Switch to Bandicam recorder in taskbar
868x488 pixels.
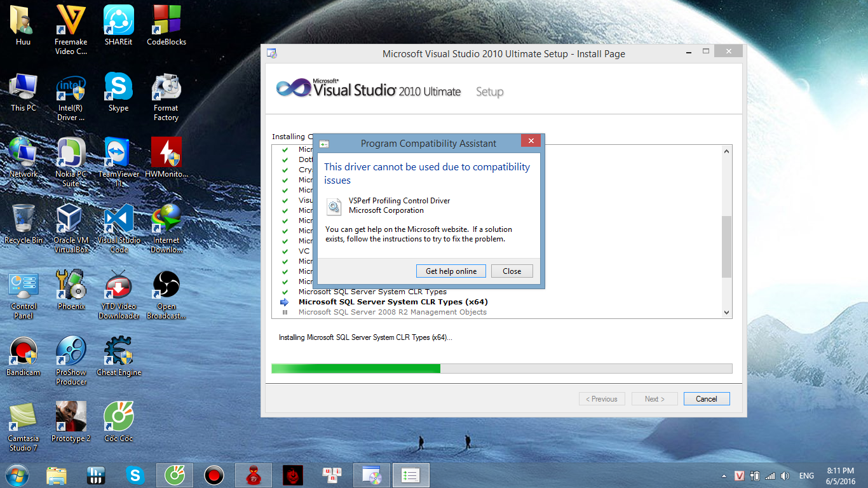214,475
